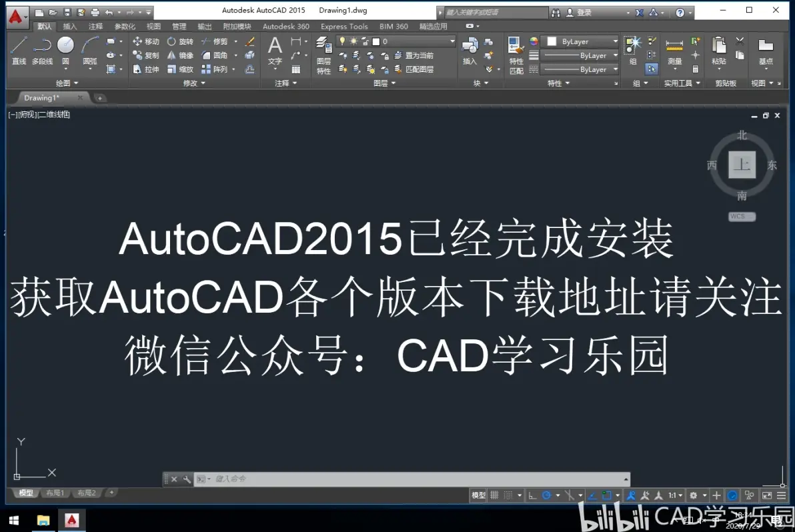
Task: Open 图层特性 (Layer Properties) manager
Action: (323, 56)
